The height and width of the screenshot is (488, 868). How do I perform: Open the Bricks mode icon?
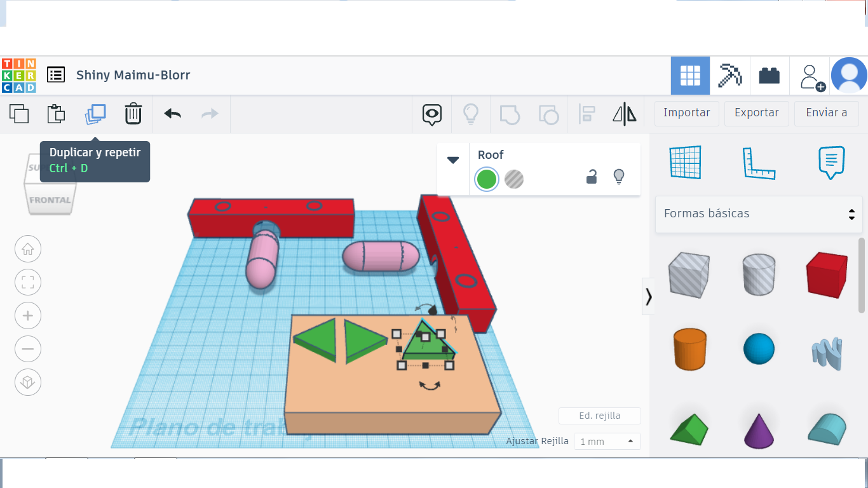click(x=770, y=76)
